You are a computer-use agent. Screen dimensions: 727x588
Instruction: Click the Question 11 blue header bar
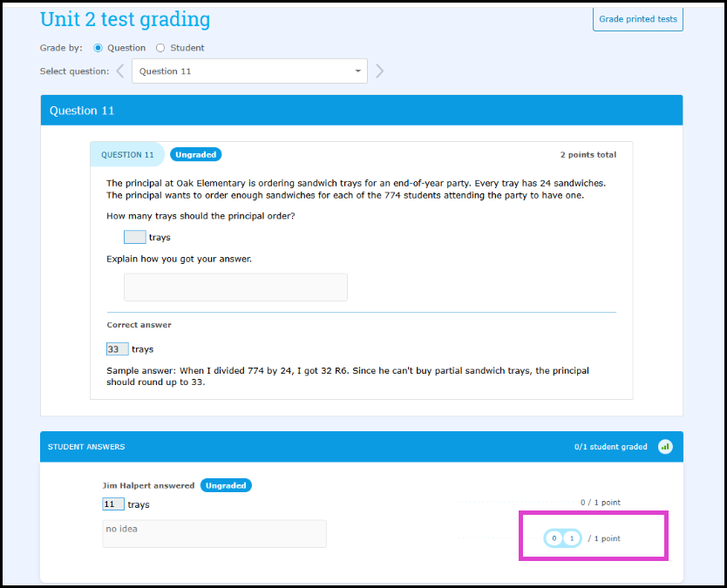click(362, 111)
